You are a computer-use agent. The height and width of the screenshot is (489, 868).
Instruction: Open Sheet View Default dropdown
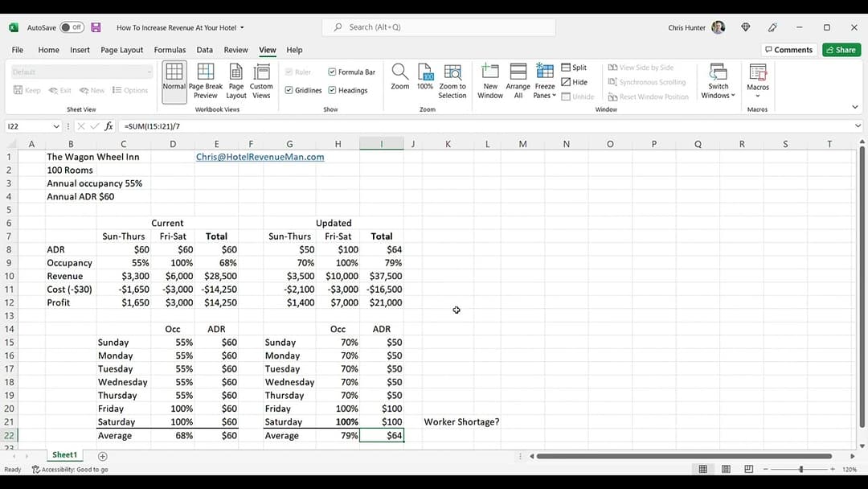tap(82, 72)
